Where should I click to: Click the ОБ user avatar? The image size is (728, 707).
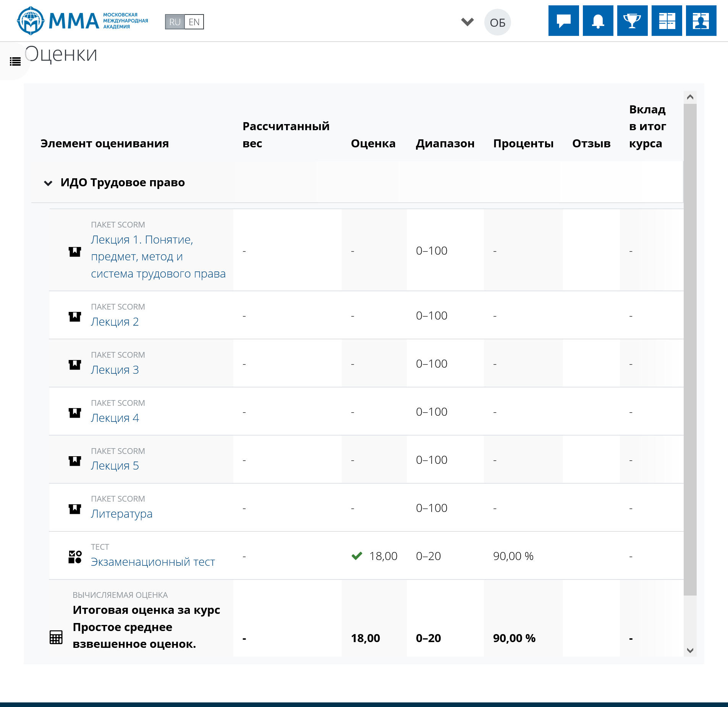point(497,23)
